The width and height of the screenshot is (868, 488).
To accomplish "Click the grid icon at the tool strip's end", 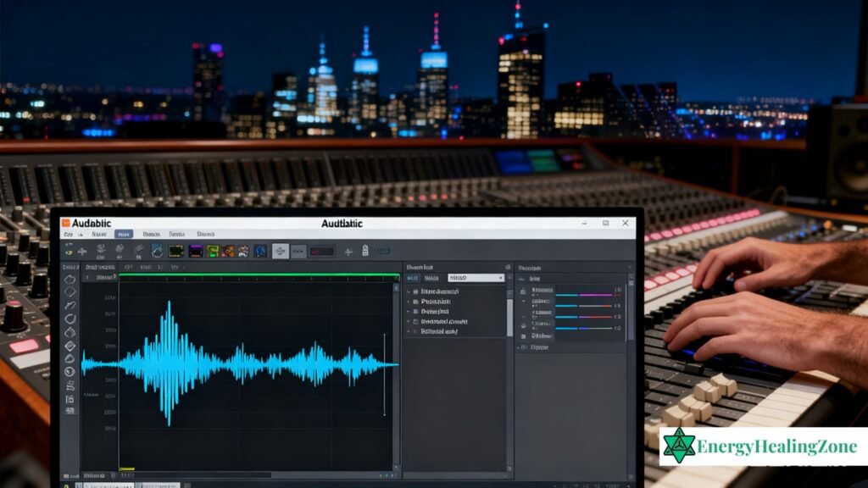I will pyautogui.click(x=70, y=411).
